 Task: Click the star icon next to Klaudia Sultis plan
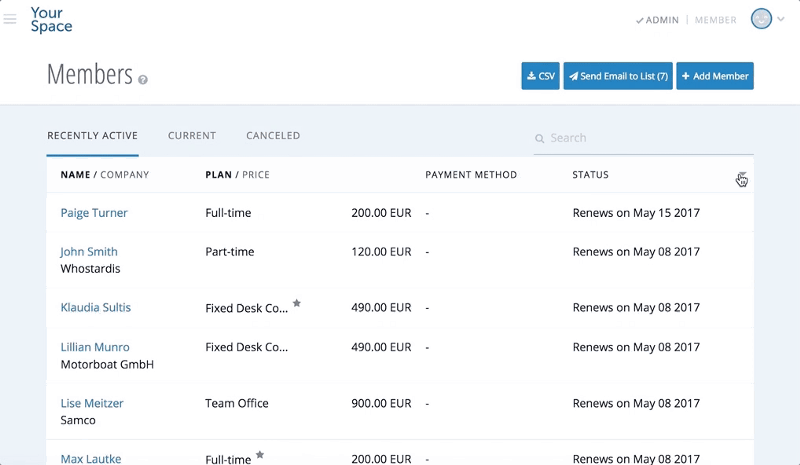(296, 303)
